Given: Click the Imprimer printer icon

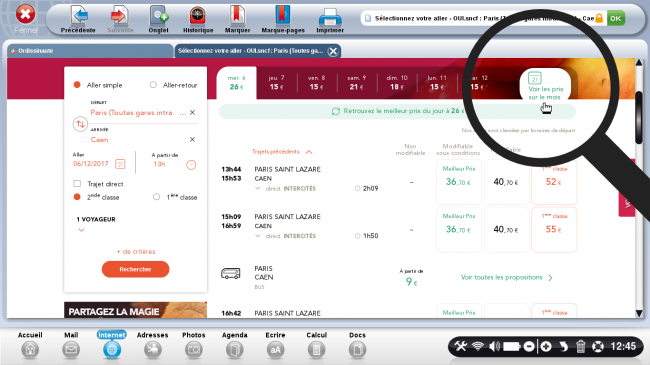Looking at the screenshot, I should [x=330, y=17].
